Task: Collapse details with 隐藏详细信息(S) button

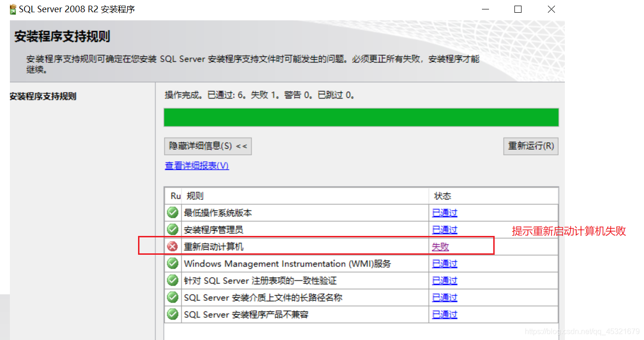Action: click(208, 146)
